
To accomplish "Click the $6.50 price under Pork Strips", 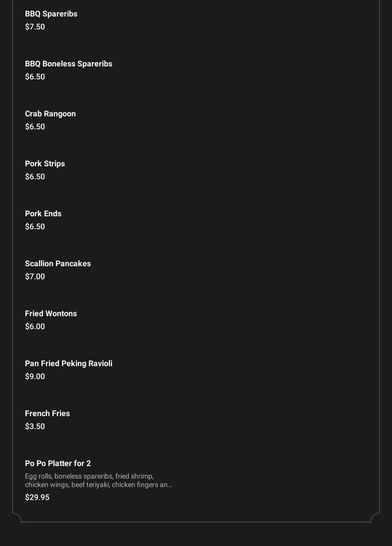I will tap(35, 177).
